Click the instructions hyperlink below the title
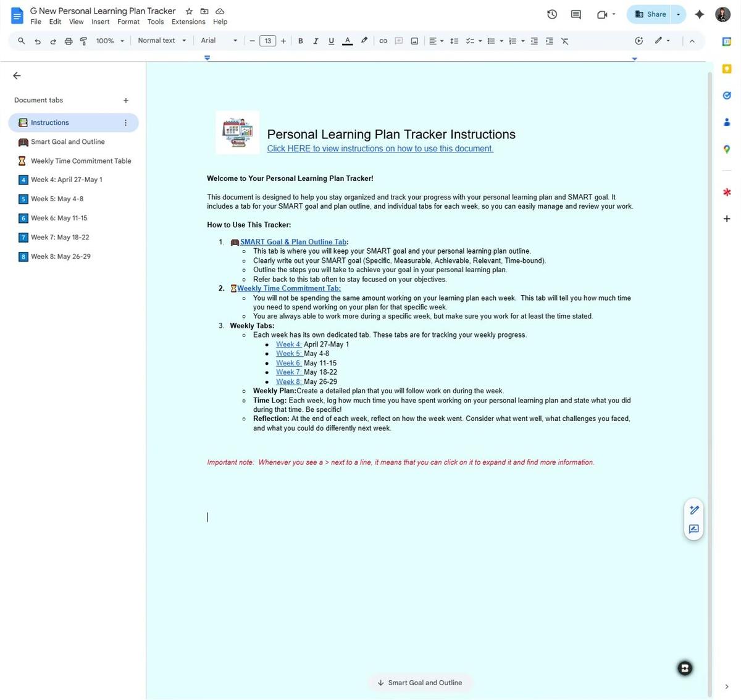741x700 pixels. pyautogui.click(x=379, y=148)
